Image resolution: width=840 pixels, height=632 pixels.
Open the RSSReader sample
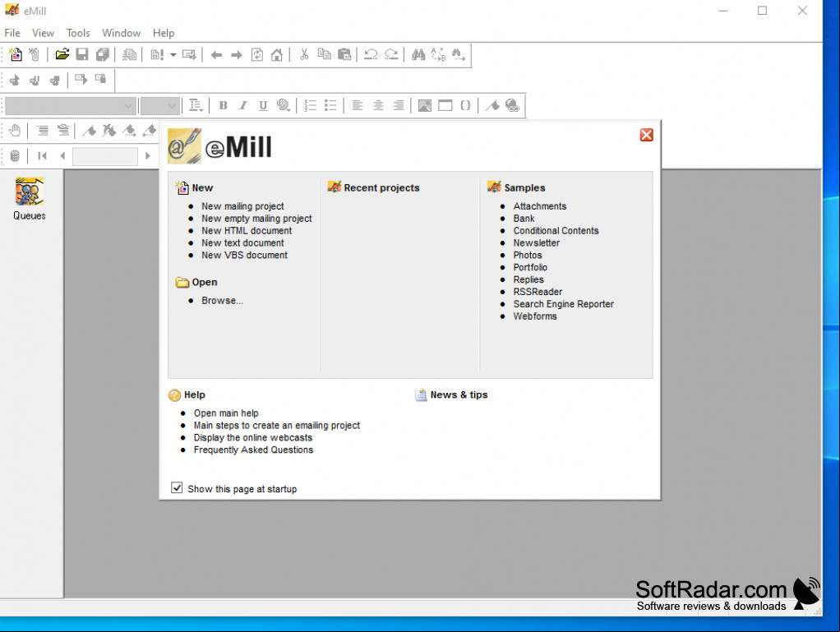(x=538, y=292)
